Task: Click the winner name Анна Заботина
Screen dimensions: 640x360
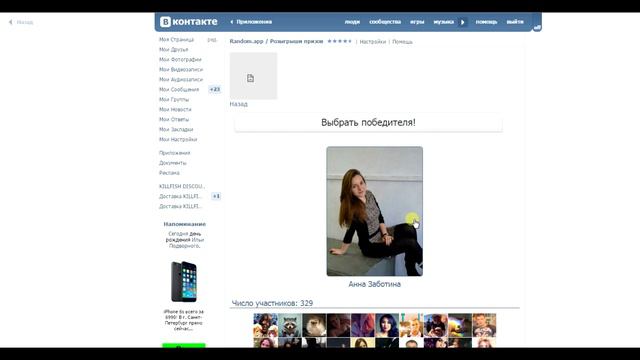Action: point(375,284)
